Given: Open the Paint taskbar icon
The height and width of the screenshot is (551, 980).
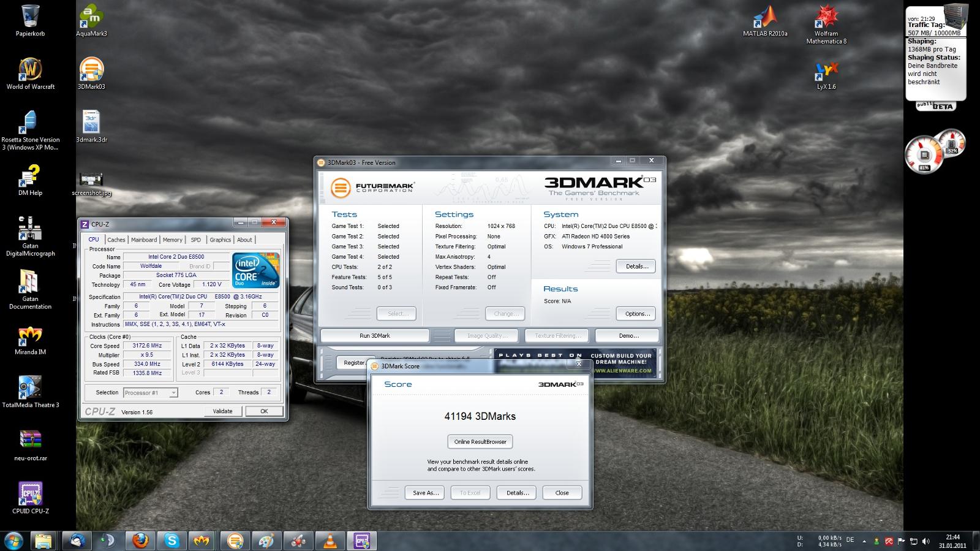Looking at the screenshot, I should click(266, 541).
